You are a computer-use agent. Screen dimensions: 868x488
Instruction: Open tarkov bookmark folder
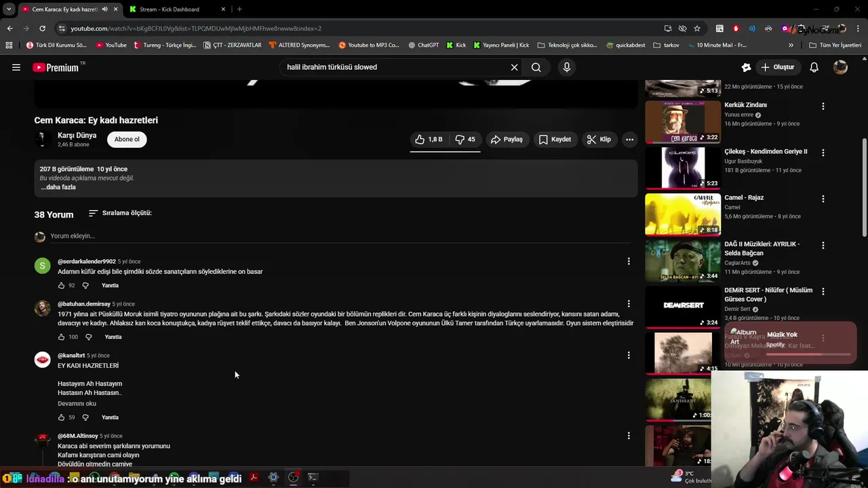point(666,45)
